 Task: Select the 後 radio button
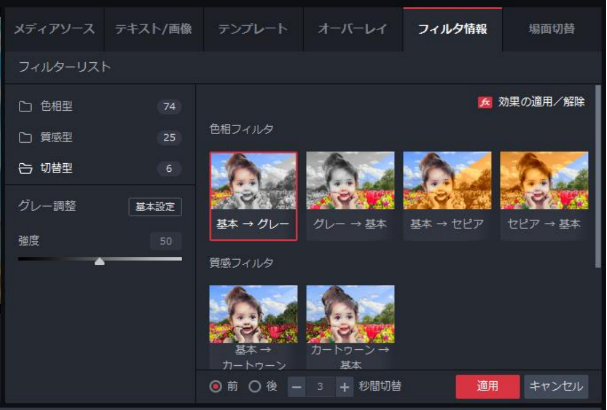[254, 387]
